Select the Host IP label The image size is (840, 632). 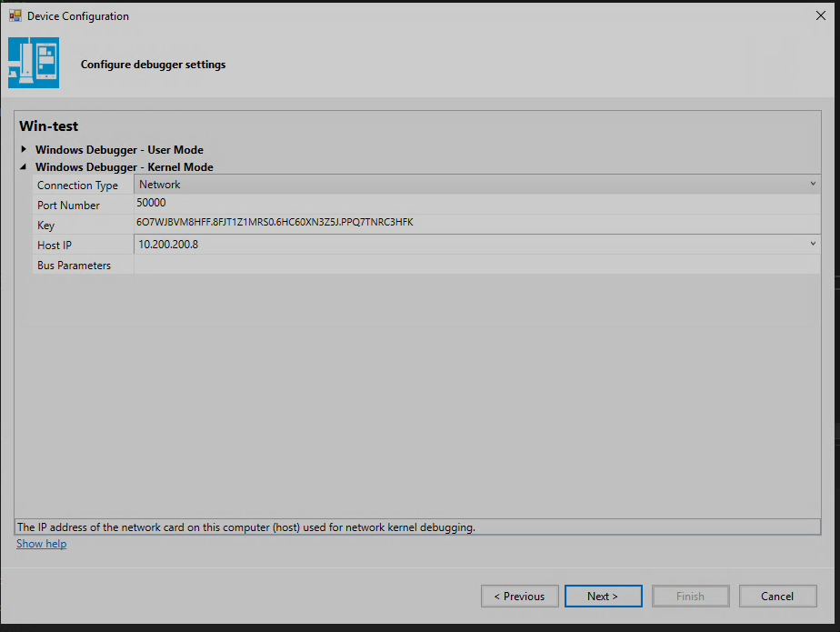coord(55,245)
